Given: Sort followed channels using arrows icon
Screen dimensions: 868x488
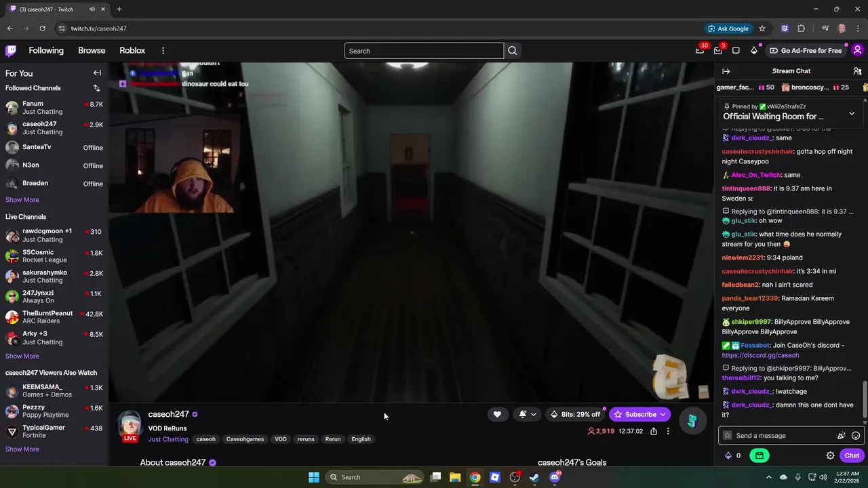Looking at the screenshot, I should pos(96,88).
